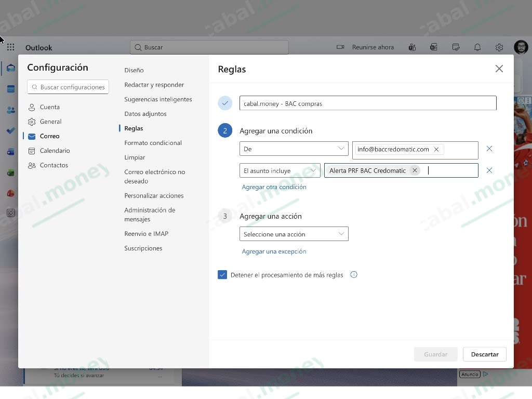Open the Calendar app in the sidebar
Screen dimensions: 532x399
coord(10,88)
